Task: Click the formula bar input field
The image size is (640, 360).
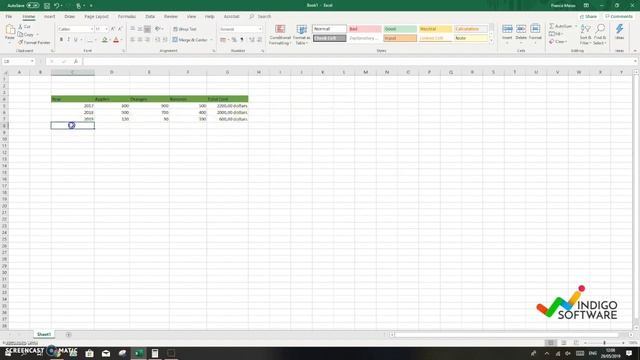Action: (359, 61)
